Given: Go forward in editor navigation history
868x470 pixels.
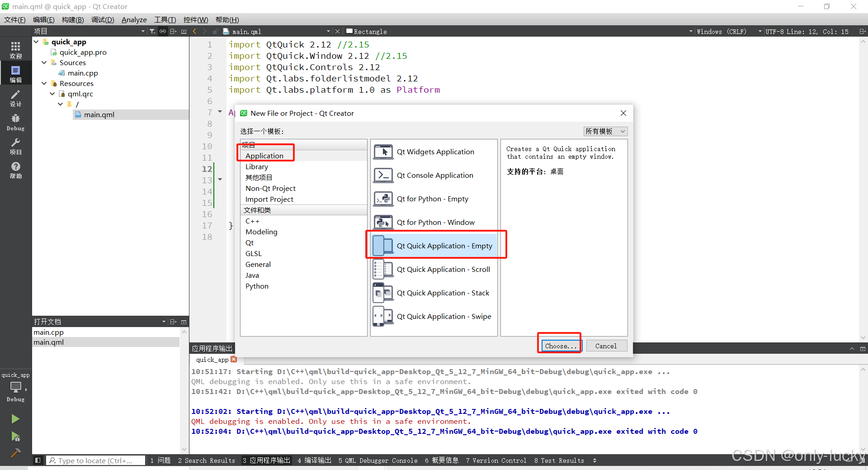Looking at the screenshot, I should point(205,31).
